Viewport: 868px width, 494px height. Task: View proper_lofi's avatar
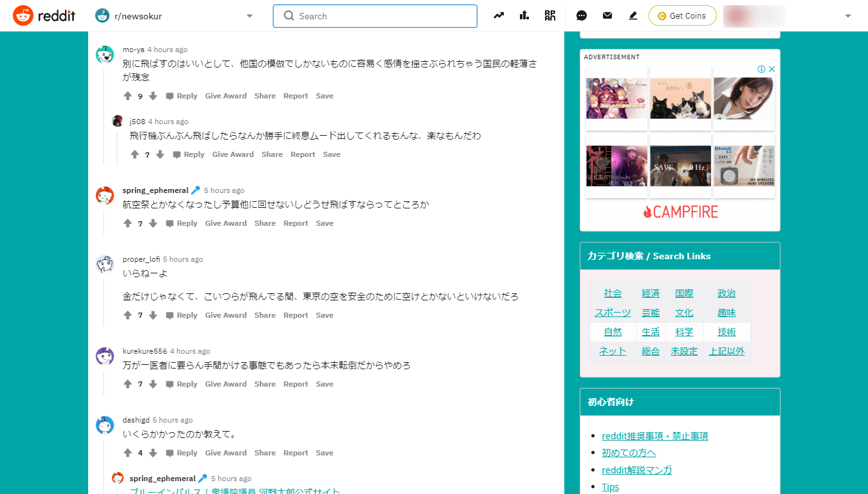tap(105, 264)
